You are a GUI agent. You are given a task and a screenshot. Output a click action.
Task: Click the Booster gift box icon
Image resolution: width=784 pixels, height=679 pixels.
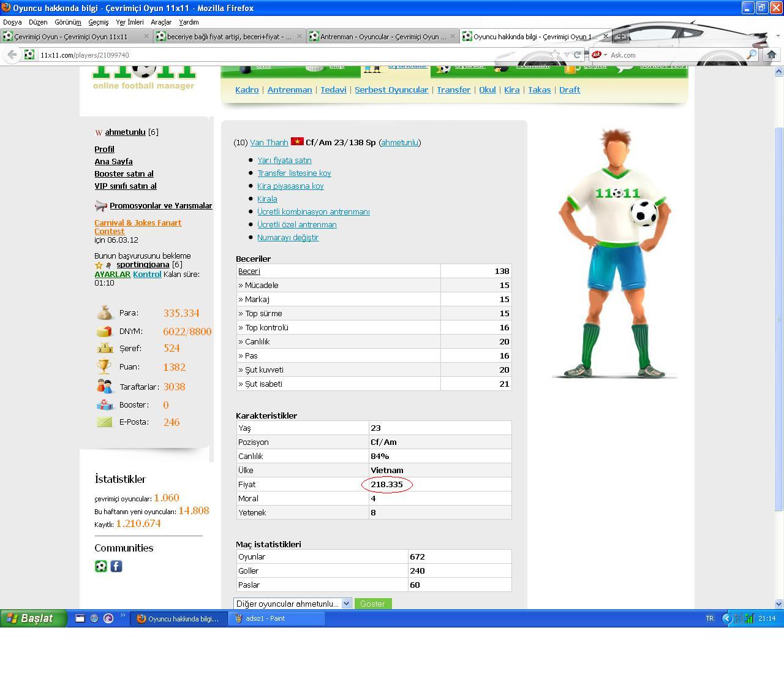click(105, 405)
